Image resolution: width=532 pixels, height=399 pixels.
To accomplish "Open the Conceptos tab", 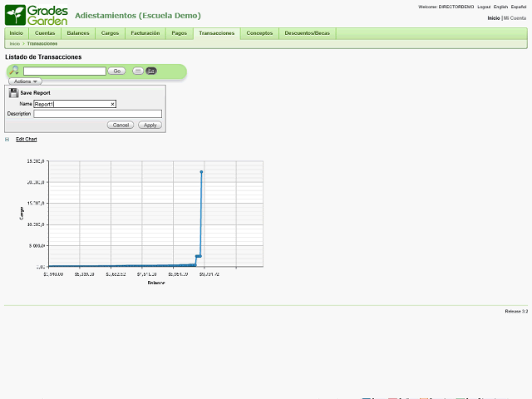I will coord(259,33).
